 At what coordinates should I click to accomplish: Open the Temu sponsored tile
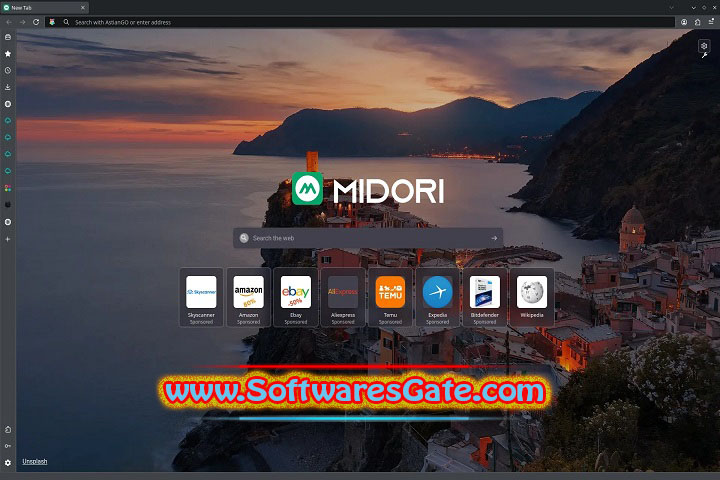point(390,298)
